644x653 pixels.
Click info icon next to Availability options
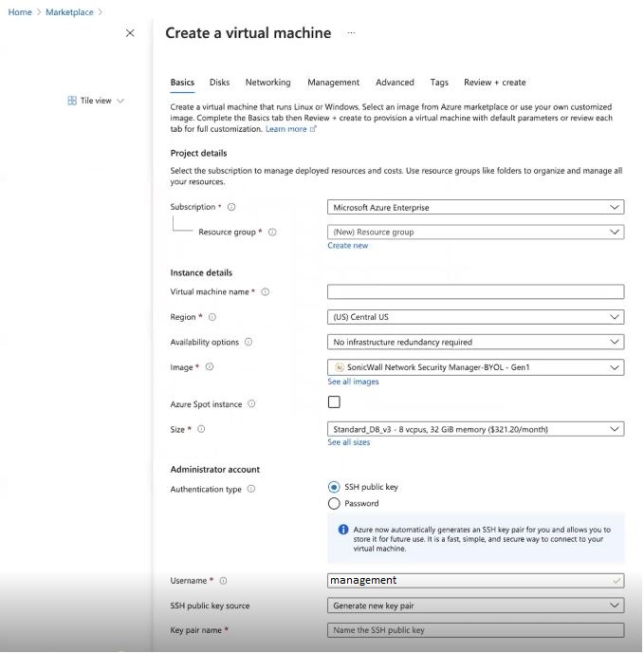pyautogui.click(x=249, y=342)
